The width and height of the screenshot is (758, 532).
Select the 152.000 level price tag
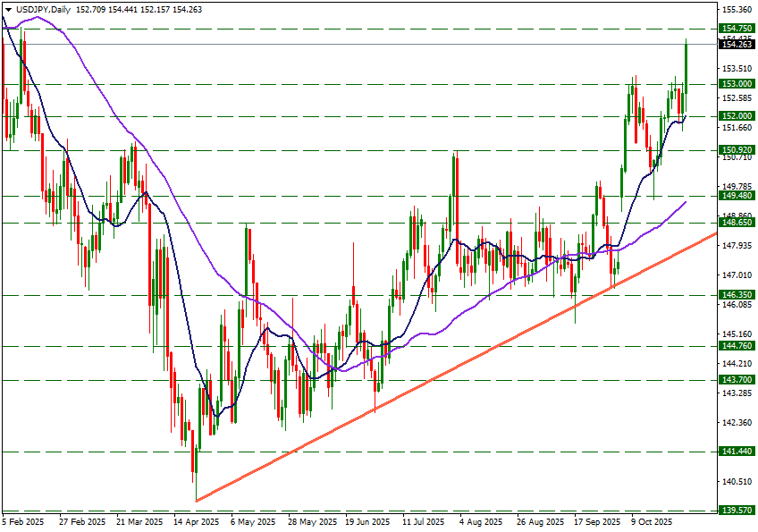pos(737,116)
